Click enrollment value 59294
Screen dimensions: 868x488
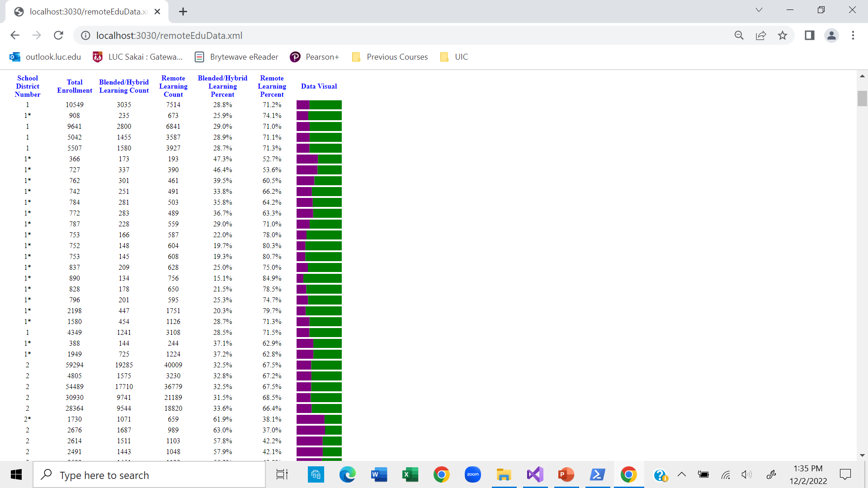tap(75, 365)
